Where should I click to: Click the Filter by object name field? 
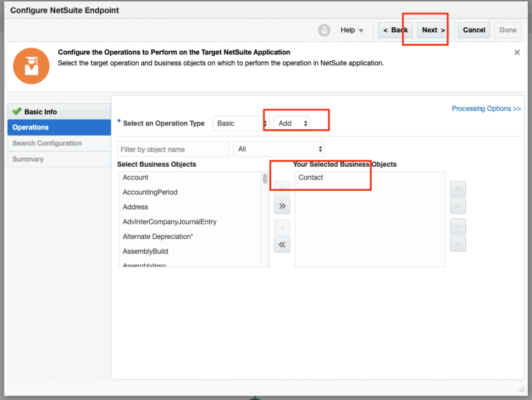pos(173,149)
